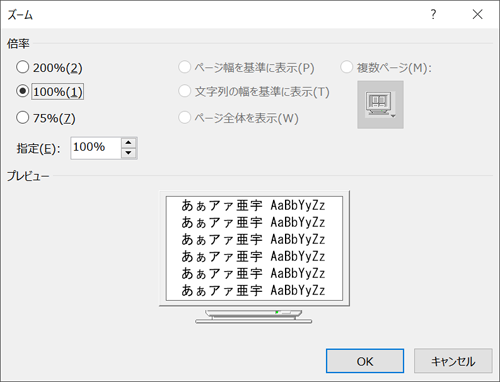Confirm the zoom with OK
The image size is (500, 382).
pos(365,361)
